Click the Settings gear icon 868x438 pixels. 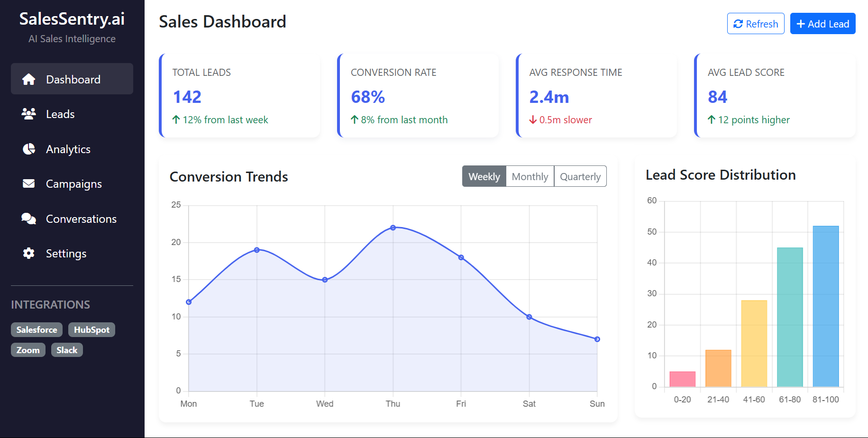click(29, 253)
